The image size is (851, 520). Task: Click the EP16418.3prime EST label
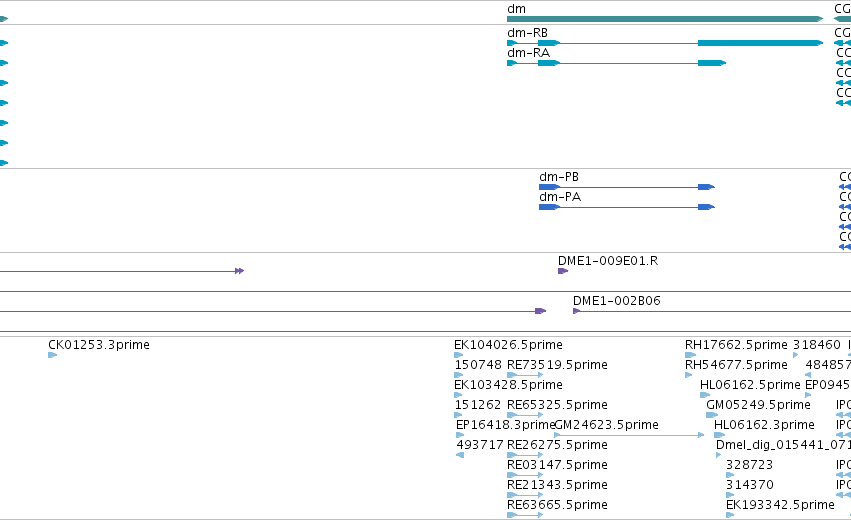tap(505, 424)
